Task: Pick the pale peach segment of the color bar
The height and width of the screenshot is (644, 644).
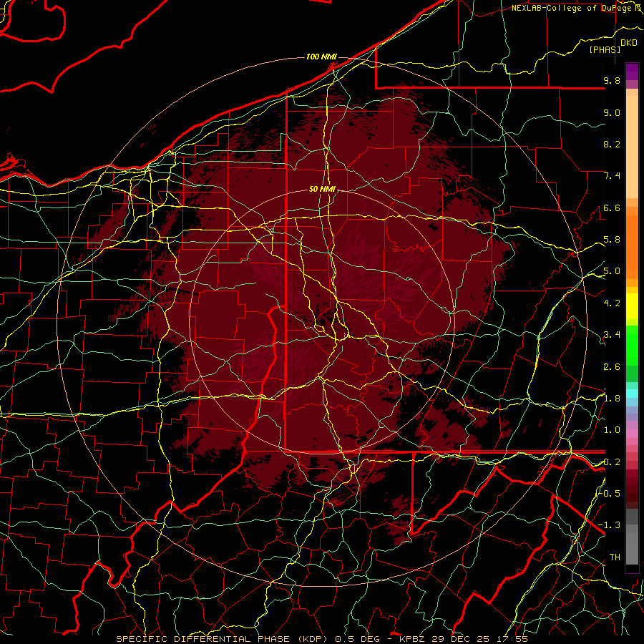Action: pos(632,147)
